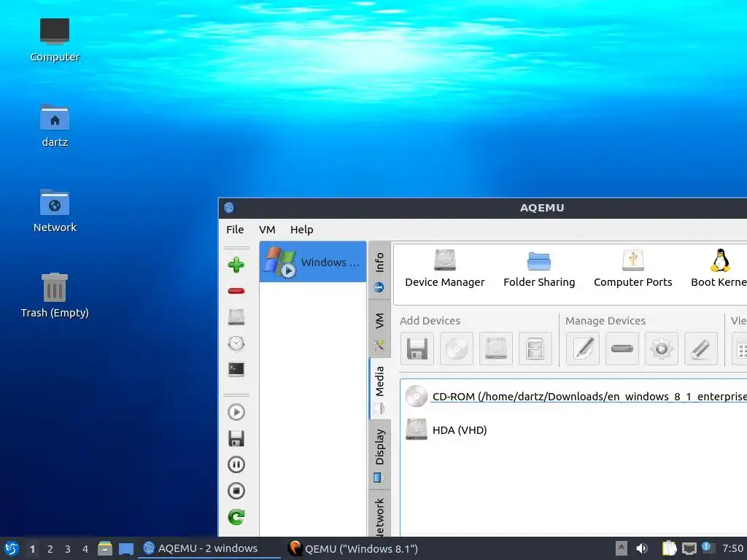Click the taskbar clock
This screenshot has height=560, width=747.
(732, 548)
